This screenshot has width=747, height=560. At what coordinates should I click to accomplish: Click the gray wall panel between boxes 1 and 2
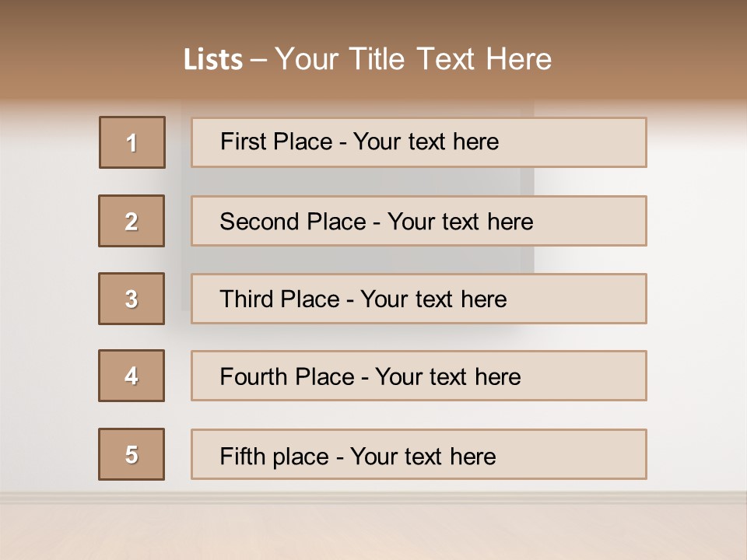pos(350,181)
